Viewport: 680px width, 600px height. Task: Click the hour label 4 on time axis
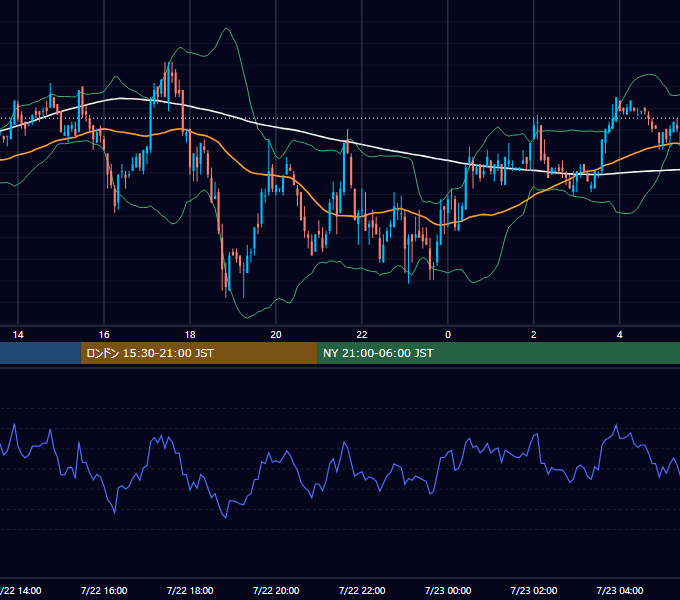point(620,335)
